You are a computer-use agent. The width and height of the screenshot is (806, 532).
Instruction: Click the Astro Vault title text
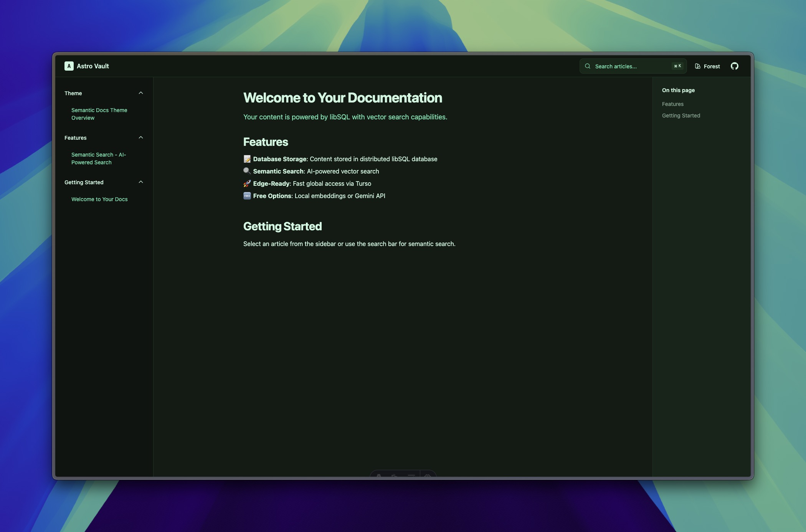pyautogui.click(x=93, y=66)
